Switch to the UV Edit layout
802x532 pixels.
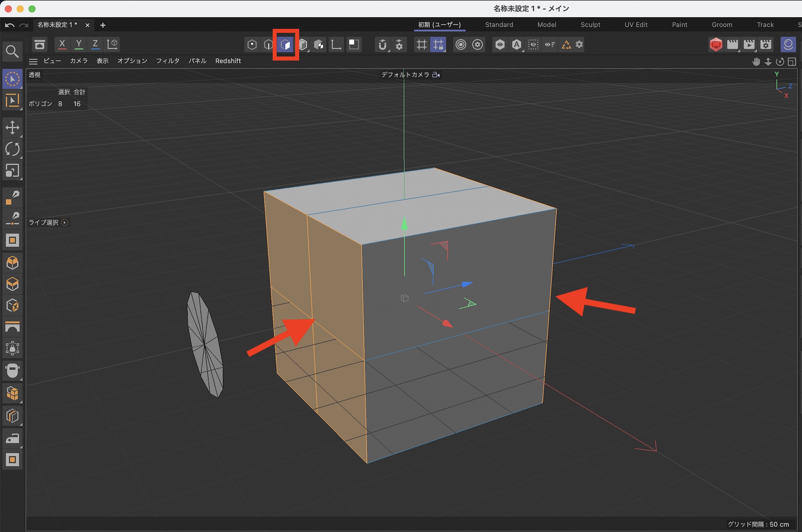pos(636,25)
